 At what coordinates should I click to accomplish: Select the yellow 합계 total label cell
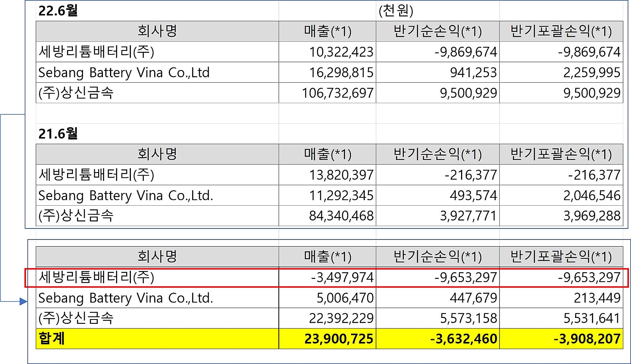[x=157, y=339]
